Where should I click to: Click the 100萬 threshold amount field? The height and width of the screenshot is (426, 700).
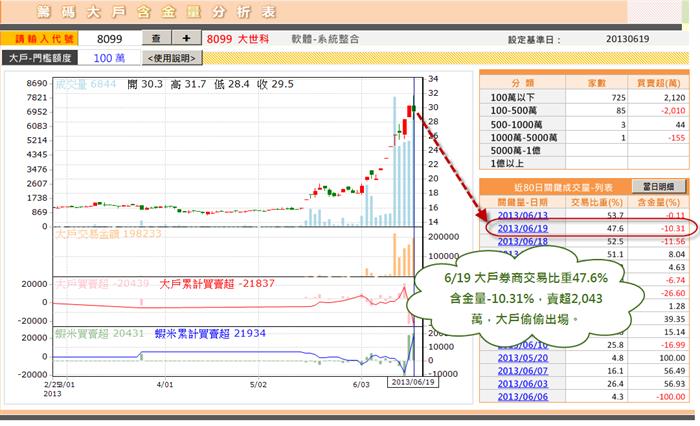109,58
